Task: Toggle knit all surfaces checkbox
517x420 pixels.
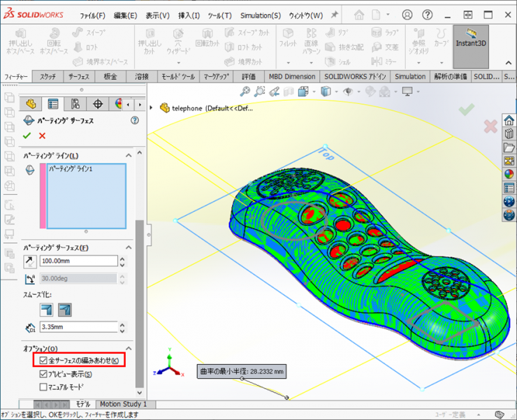Action: 43,361
